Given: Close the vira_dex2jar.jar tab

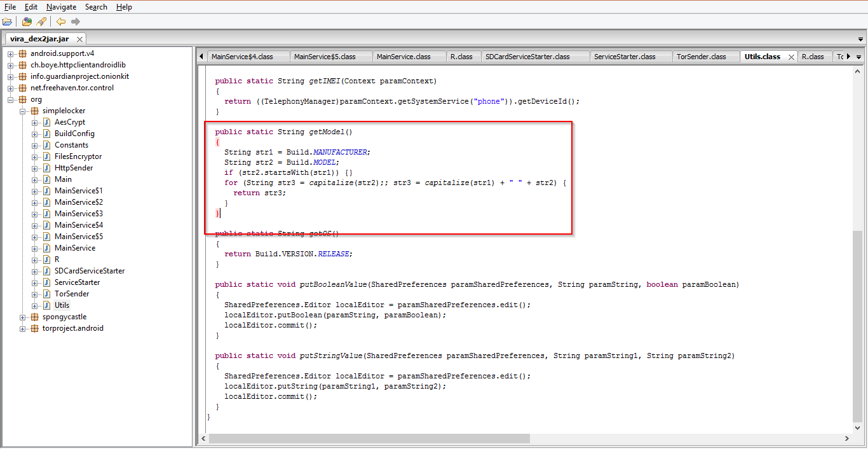Looking at the screenshot, I should (x=80, y=39).
